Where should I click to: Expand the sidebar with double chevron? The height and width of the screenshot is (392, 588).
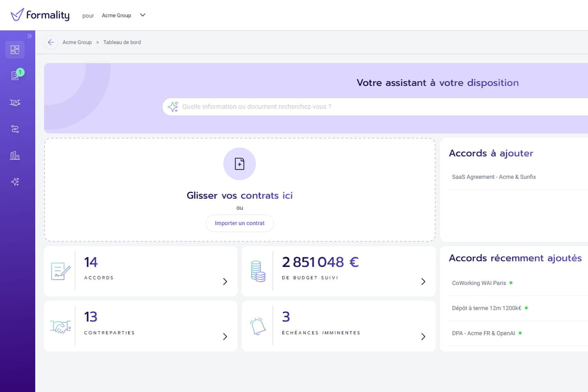coord(29,36)
